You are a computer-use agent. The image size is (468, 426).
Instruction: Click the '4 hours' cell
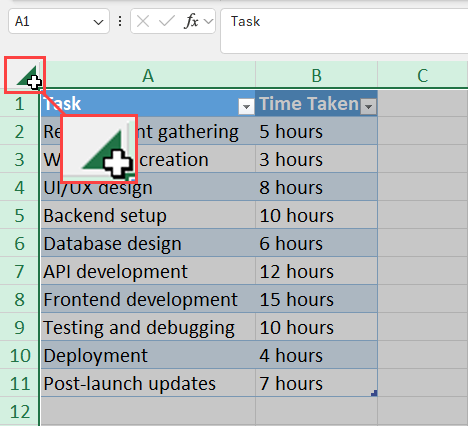[x=317, y=355]
